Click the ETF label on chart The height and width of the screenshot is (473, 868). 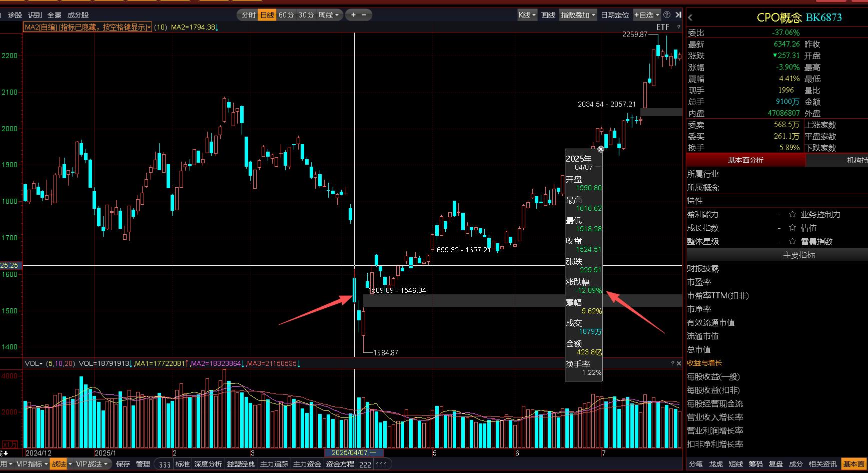(663, 27)
